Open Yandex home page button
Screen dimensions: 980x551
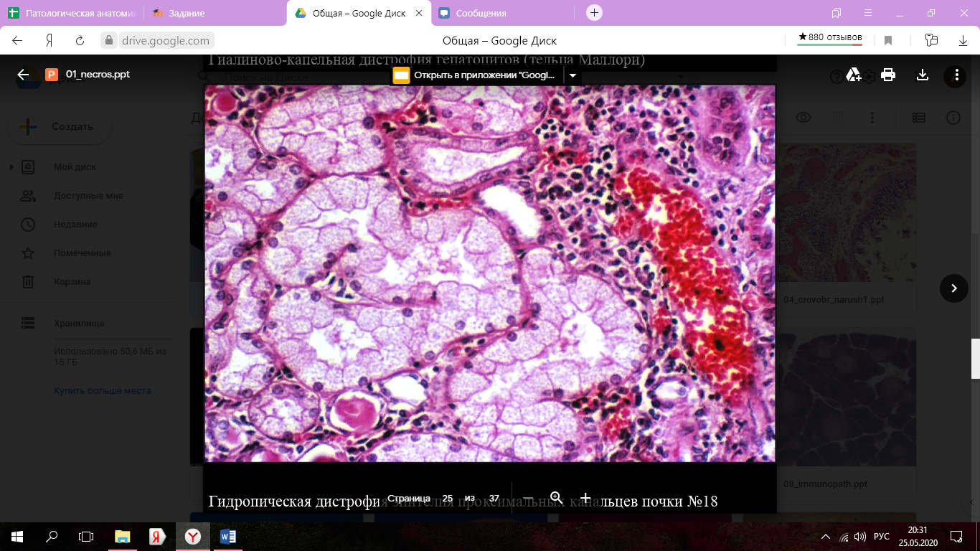tap(50, 40)
